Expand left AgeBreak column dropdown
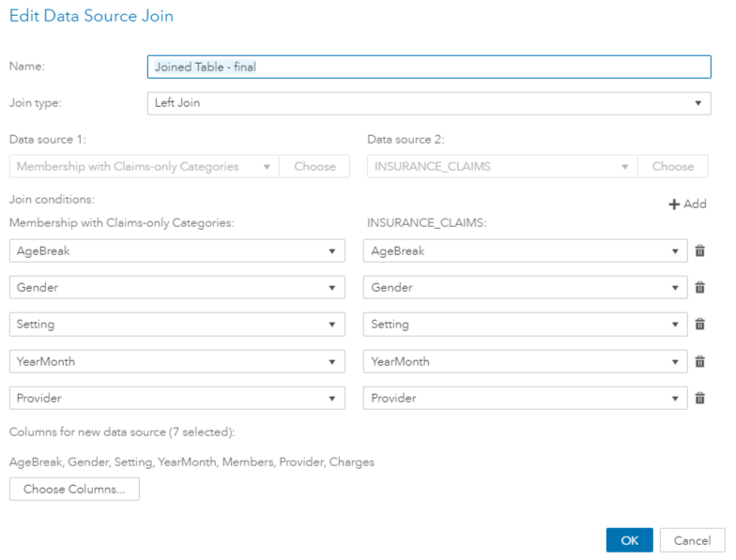 [x=176, y=251]
